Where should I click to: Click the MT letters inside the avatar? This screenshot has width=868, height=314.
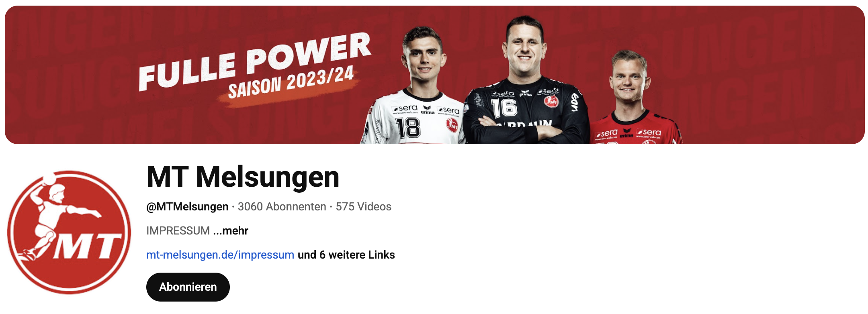point(87,247)
